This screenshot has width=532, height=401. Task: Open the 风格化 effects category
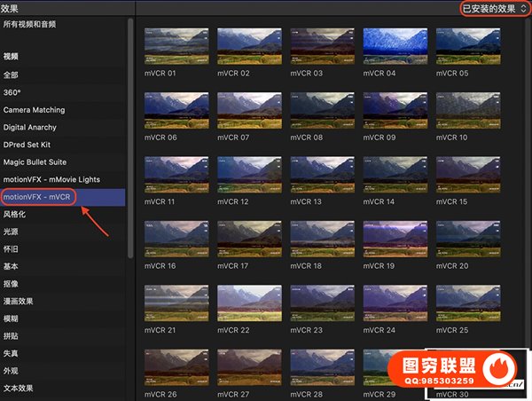click(16, 214)
